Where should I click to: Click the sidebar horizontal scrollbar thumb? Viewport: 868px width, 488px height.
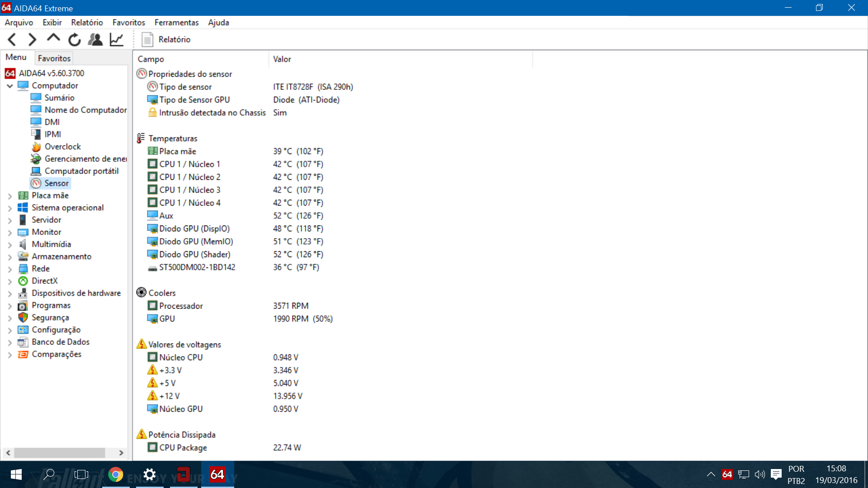pyautogui.click(x=60, y=453)
